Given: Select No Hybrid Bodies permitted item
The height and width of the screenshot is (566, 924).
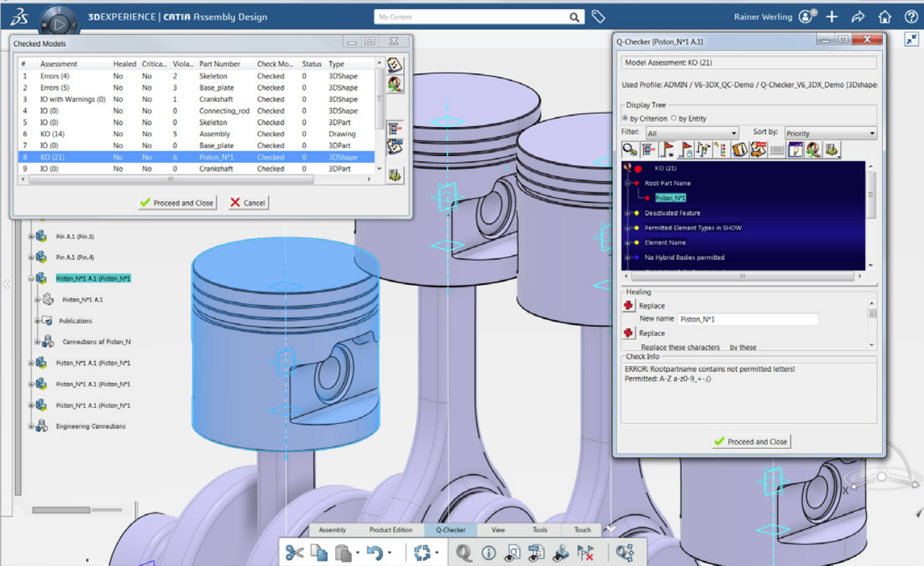Looking at the screenshot, I should click(684, 257).
